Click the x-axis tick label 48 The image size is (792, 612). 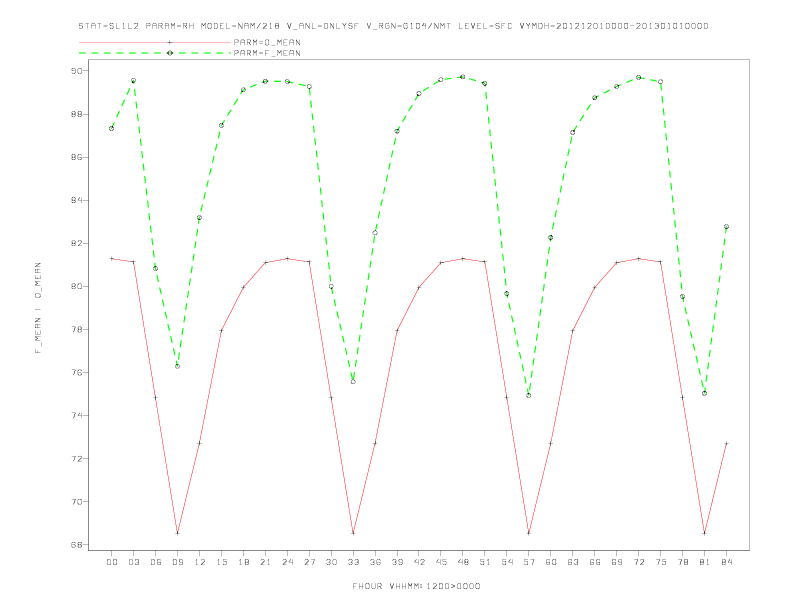463,562
